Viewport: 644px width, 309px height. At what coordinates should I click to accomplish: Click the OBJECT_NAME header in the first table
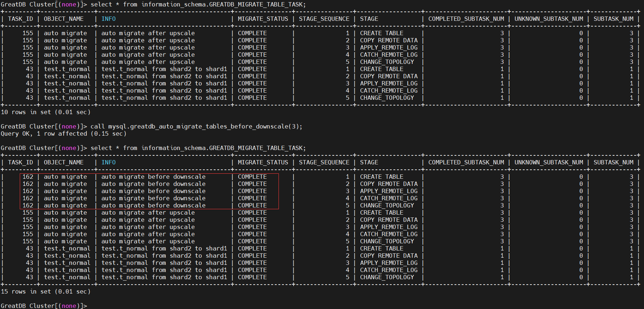[x=64, y=19]
